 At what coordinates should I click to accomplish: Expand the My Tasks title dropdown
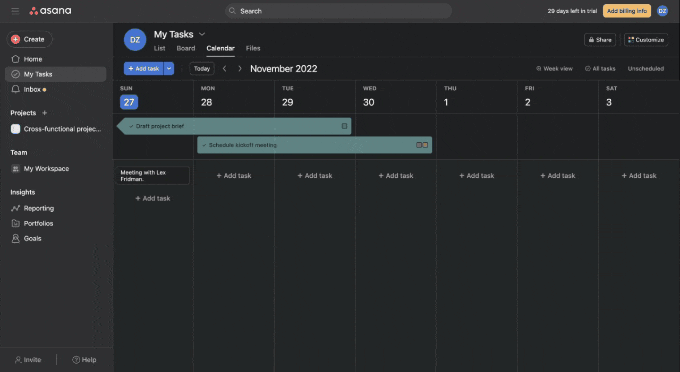pos(202,34)
